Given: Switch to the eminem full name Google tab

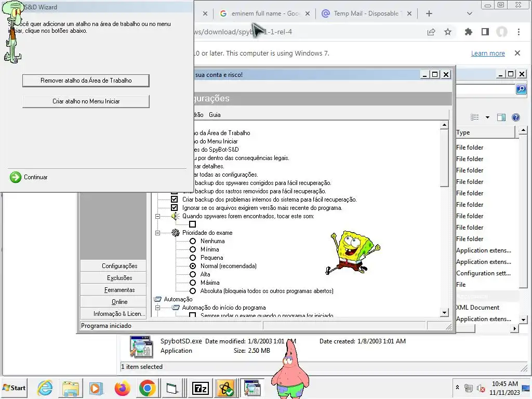Looking at the screenshot, I should coord(260,14).
